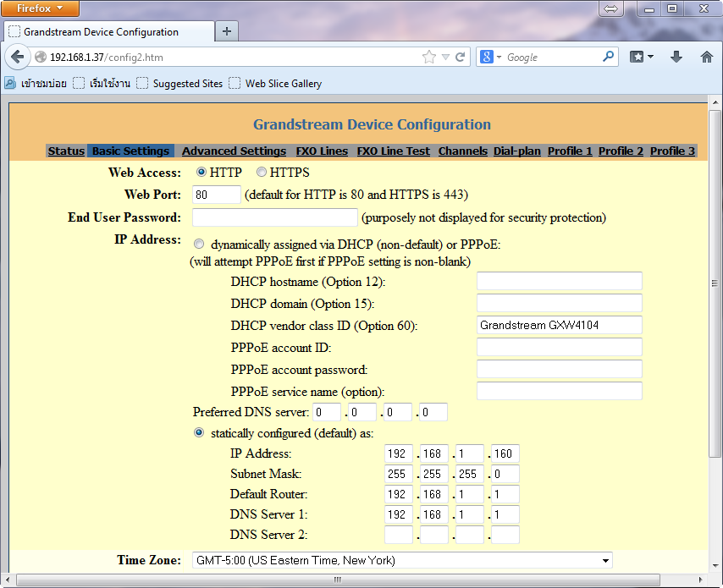Viewport: 723px width, 588px height.
Task: Click the Web Port input field
Action: [x=216, y=195]
